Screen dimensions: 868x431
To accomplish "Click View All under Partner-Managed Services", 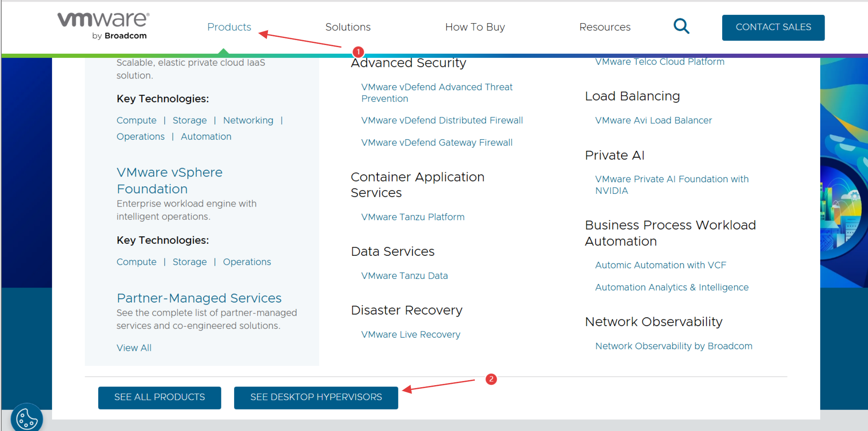I will 133,348.
